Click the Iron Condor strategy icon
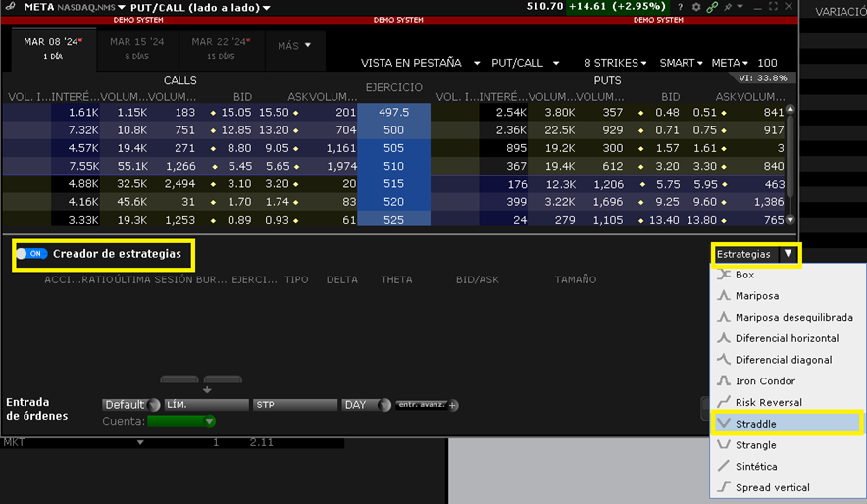Screen dimensions: 867x504 724,380
